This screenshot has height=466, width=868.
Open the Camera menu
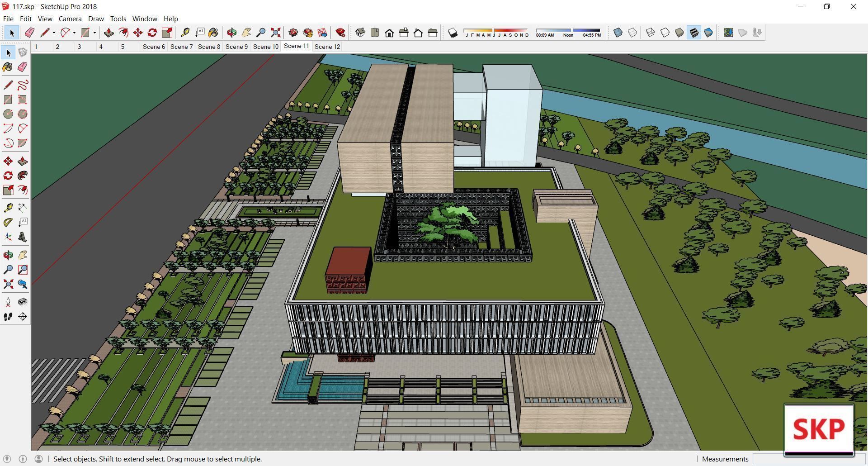70,19
